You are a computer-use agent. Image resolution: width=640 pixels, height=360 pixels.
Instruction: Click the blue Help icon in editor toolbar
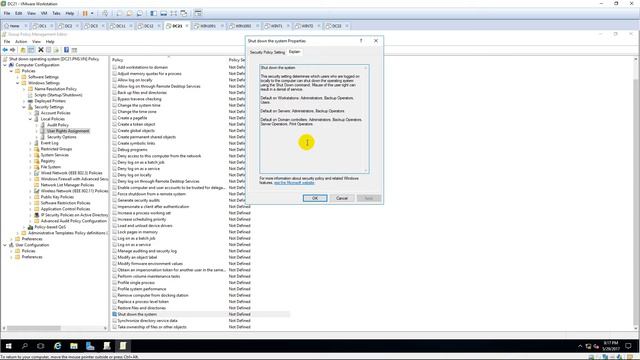click(66, 50)
